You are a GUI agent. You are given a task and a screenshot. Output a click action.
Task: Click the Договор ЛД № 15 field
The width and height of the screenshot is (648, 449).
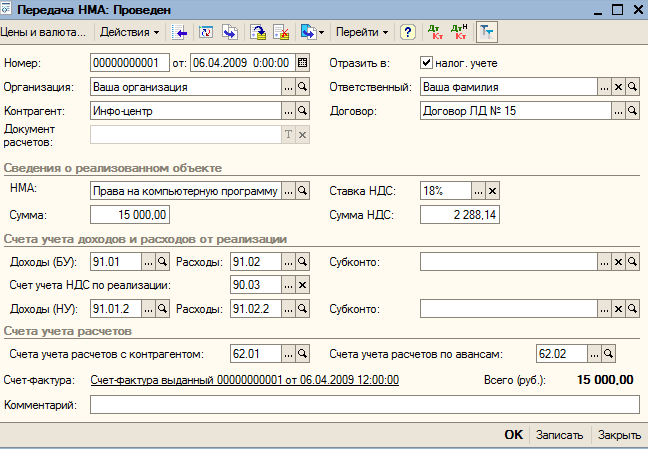(x=516, y=111)
